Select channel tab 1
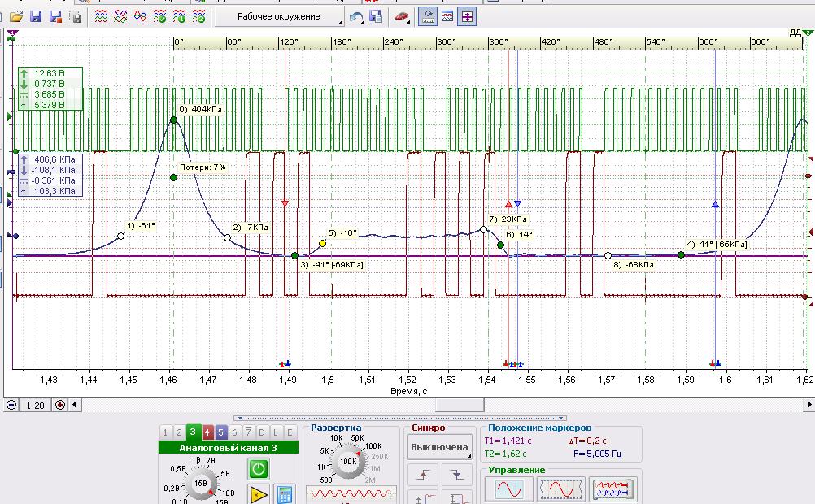This screenshot has height=504, width=815. [x=165, y=432]
